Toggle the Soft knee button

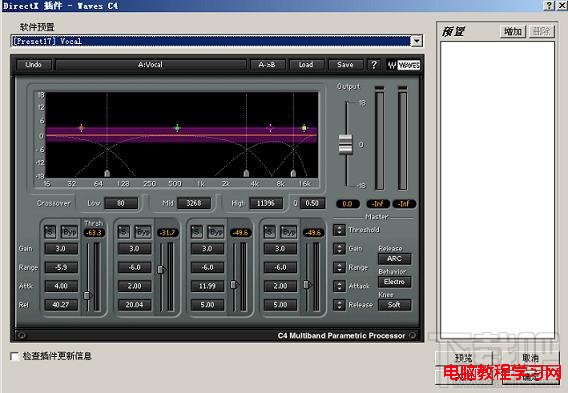[x=394, y=305]
